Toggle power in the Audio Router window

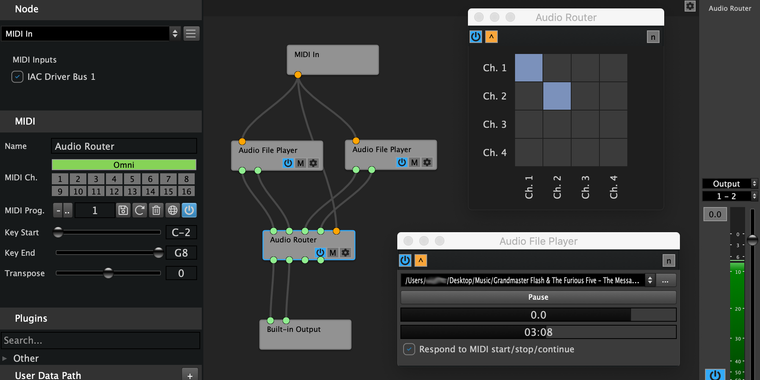coord(476,37)
